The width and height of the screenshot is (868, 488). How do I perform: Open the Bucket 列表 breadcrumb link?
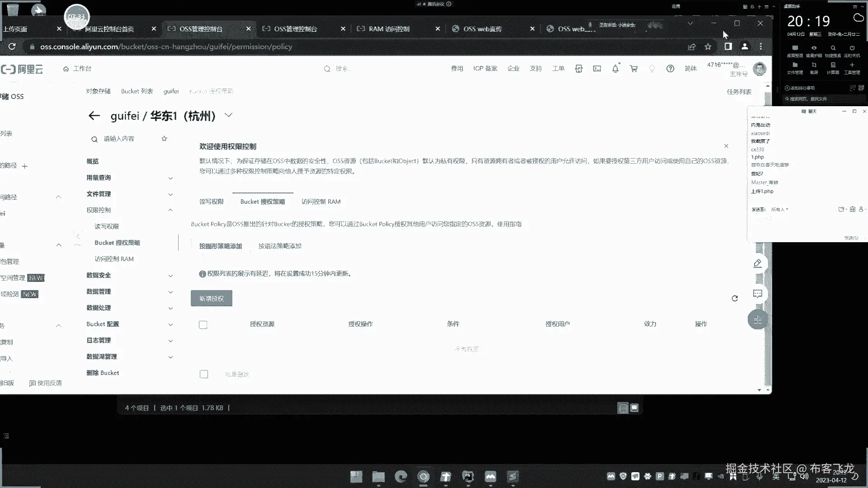[x=137, y=91]
